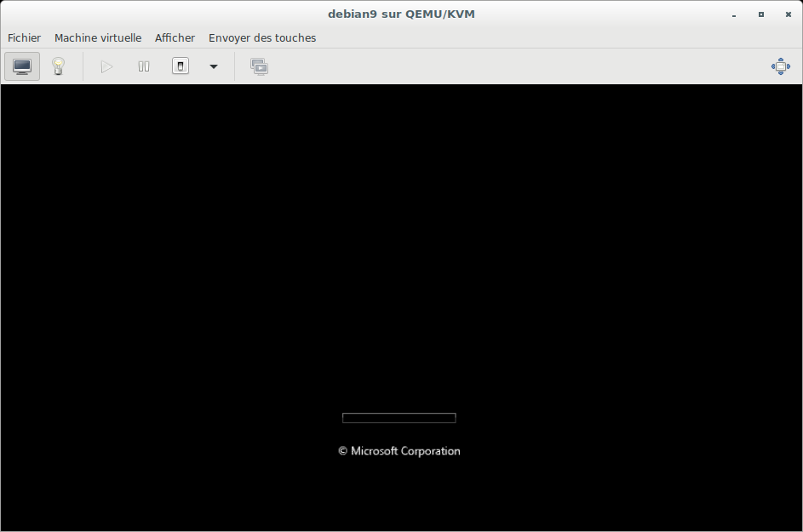The height and width of the screenshot is (532, 803).
Task: Open the Envoyer des touches menu
Action: [262, 38]
